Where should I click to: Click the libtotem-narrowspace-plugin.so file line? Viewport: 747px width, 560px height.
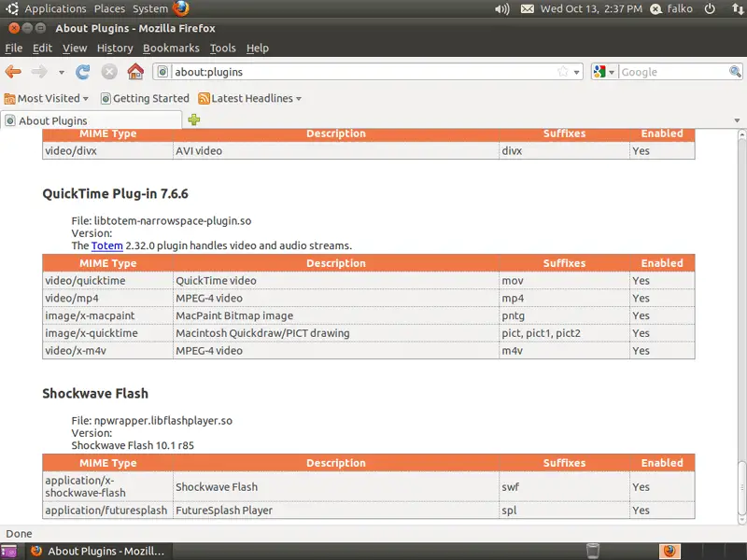click(x=162, y=221)
